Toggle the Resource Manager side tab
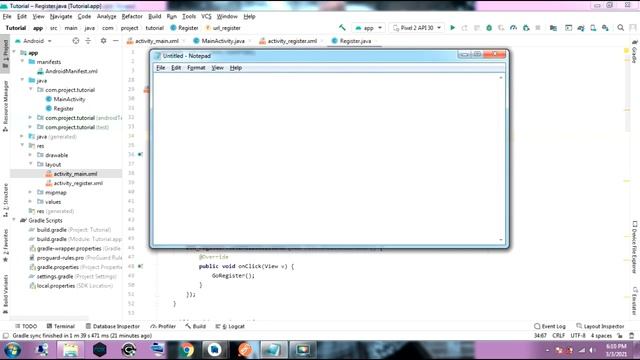 click(x=5, y=106)
